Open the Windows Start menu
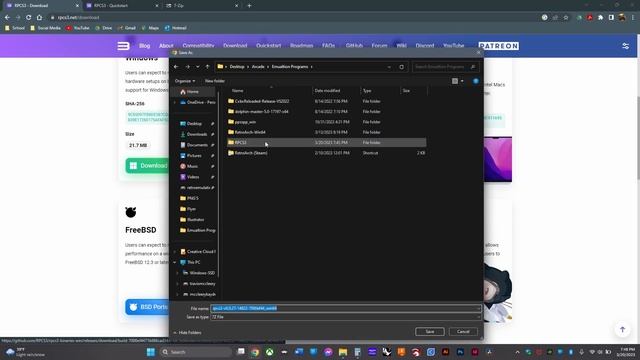 [151, 352]
